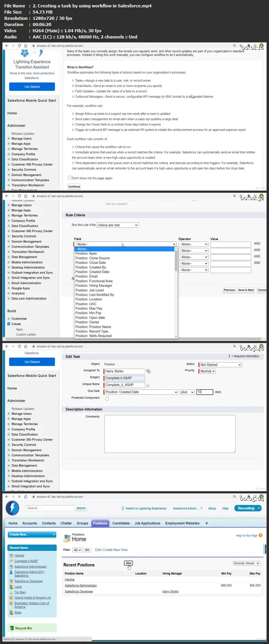Click the Salesforce lightning bolt logo
Screen dimensions: 269x644
tap(12, 508)
